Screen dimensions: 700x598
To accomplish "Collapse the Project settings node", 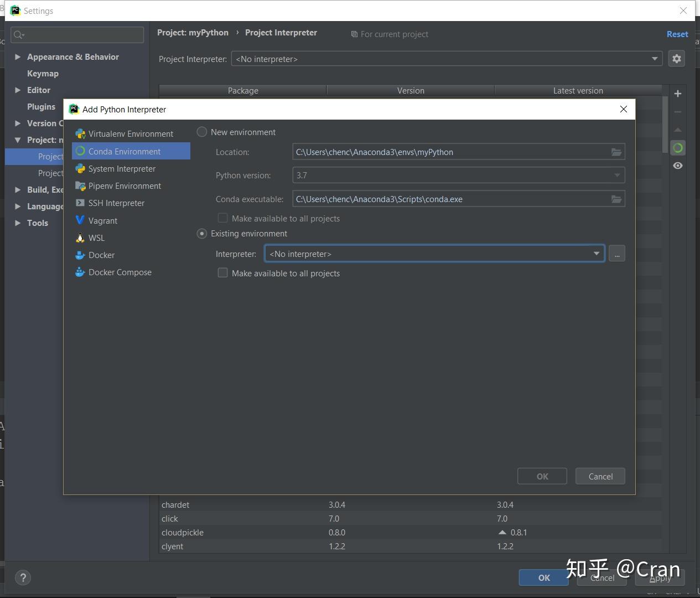I will coord(18,140).
